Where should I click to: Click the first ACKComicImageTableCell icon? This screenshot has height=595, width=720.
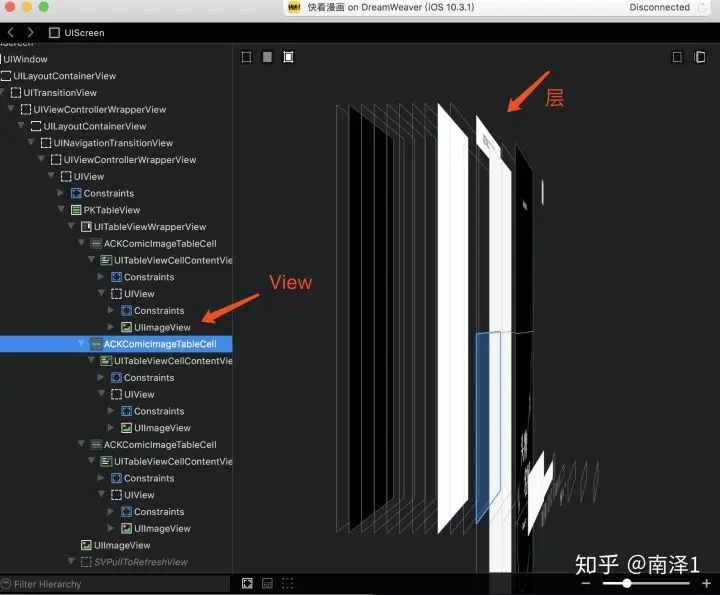96,244
